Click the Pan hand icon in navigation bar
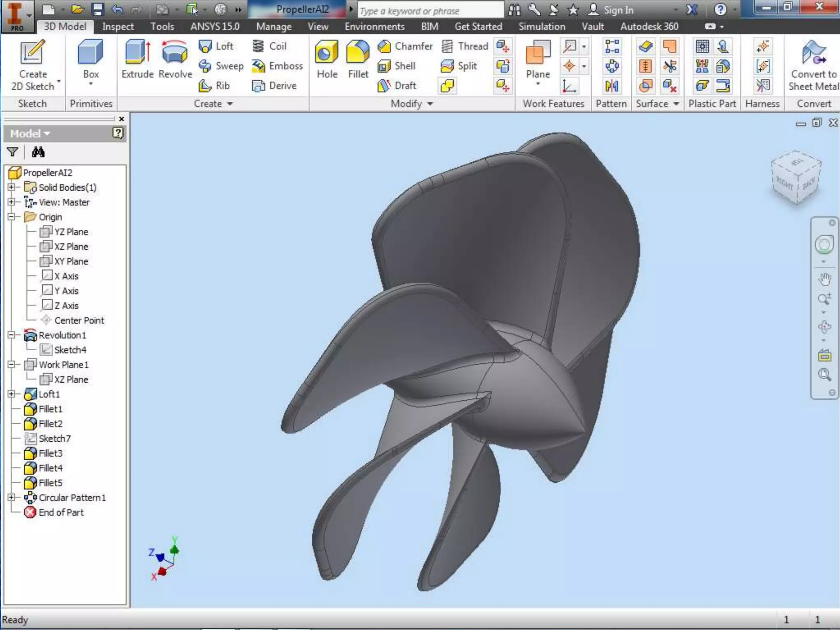The height and width of the screenshot is (630, 840). click(x=824, y=279)
